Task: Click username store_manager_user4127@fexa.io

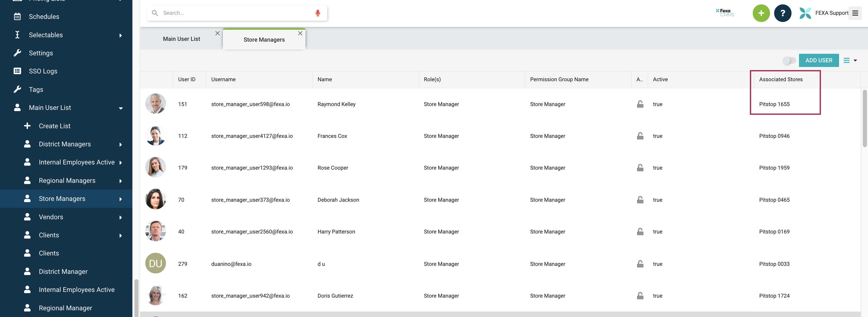Action: pyautogui.click(x=252, y=136)
